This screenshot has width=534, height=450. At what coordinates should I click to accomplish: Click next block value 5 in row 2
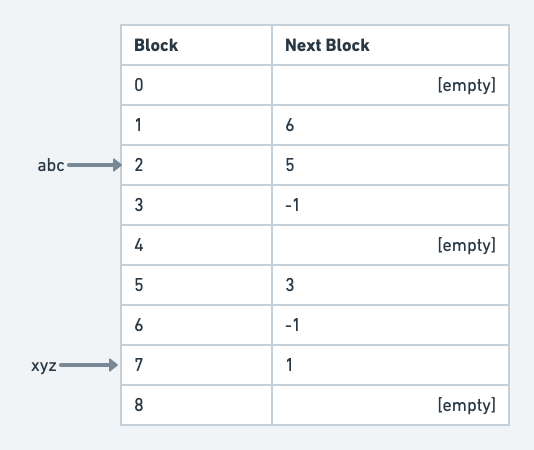pyautogui.click(x=290, y=165)
